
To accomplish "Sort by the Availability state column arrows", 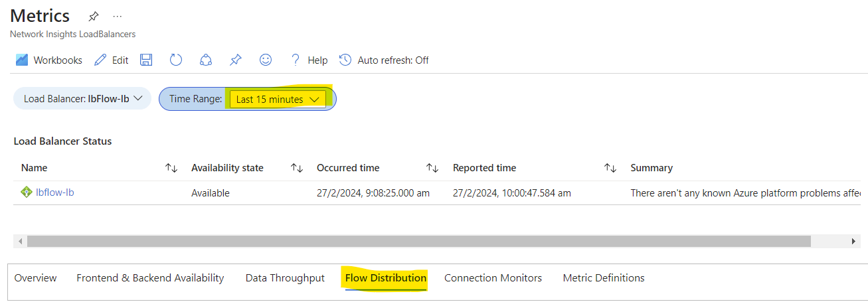I will pyautogui.click(x=297, y=168).
